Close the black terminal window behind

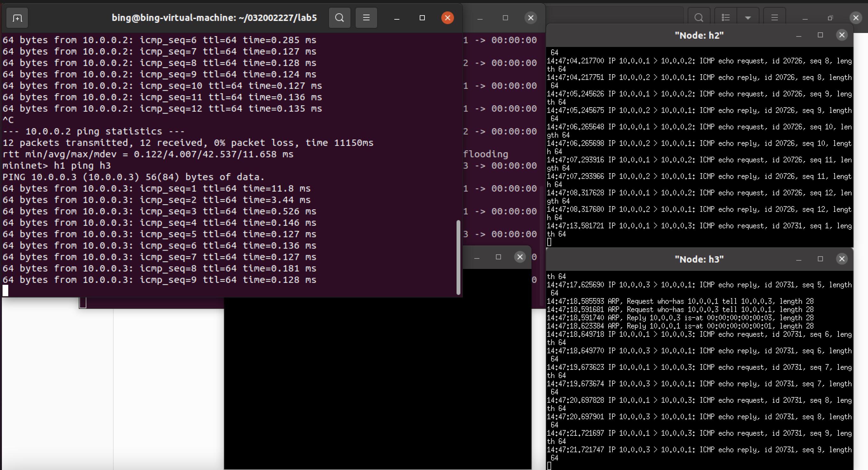[x=520, y=257]
